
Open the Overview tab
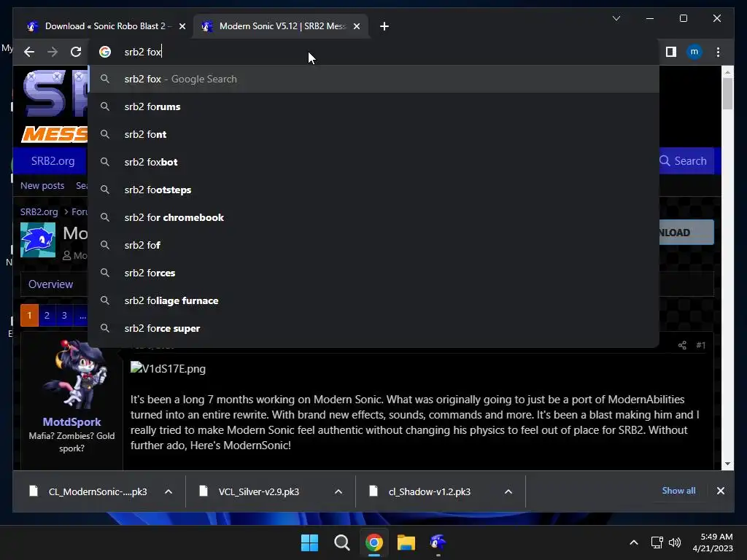point(50,284)
